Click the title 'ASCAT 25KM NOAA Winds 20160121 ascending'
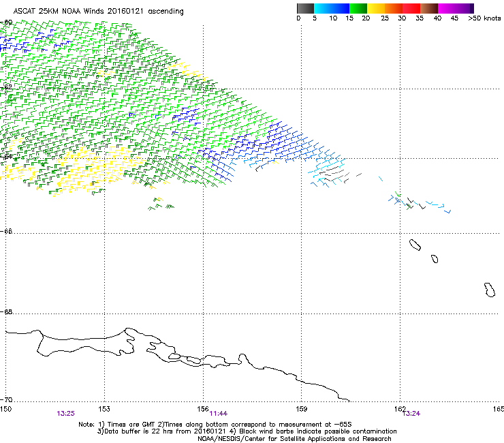The image size is (504, 443). click(x=98, y=11)
